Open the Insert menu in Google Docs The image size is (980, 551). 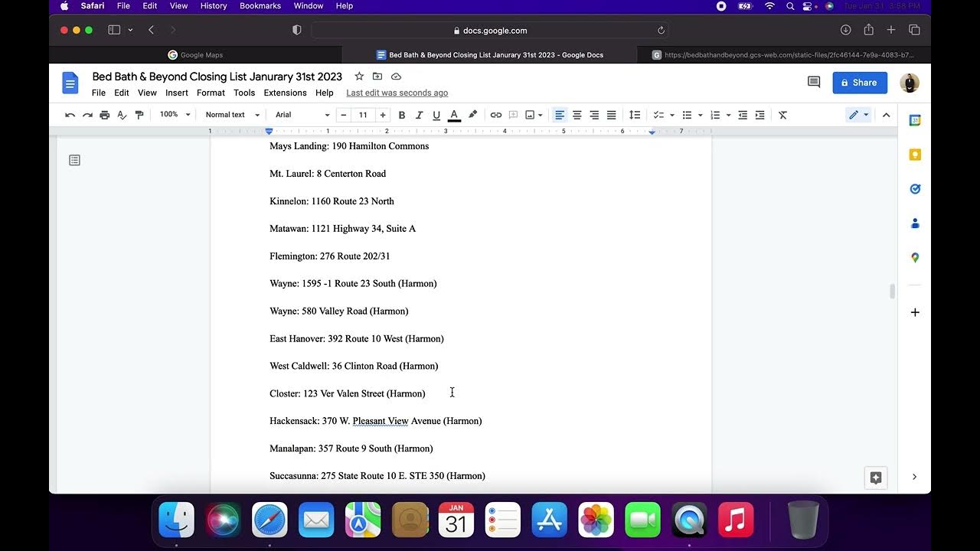(x=177, y=93)
